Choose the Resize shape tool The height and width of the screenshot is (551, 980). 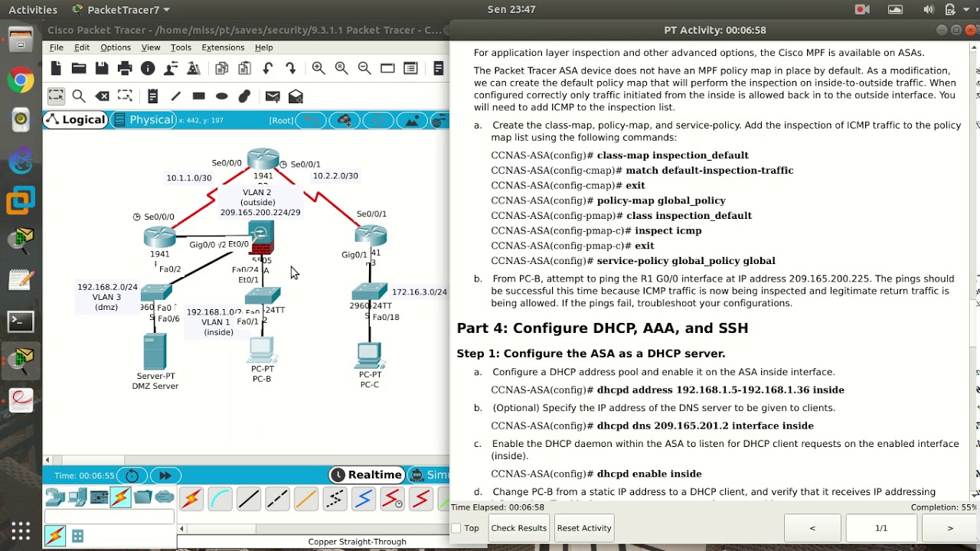coord(125,96)
